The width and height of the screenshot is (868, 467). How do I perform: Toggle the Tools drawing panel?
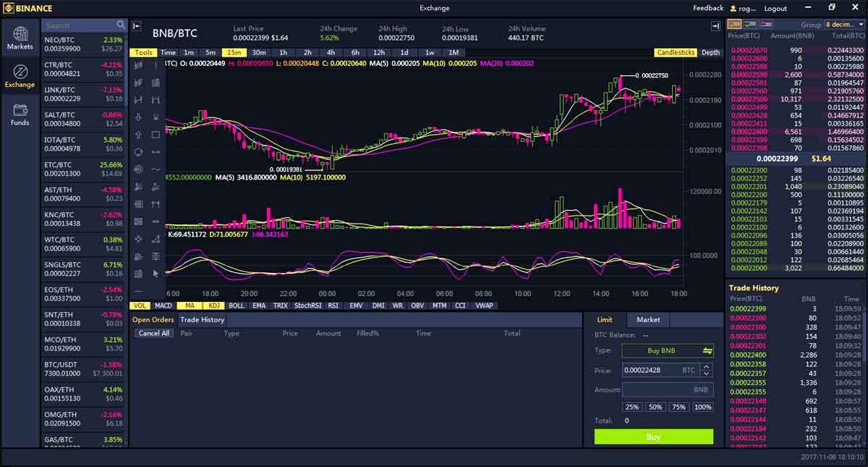coord(144,53)
